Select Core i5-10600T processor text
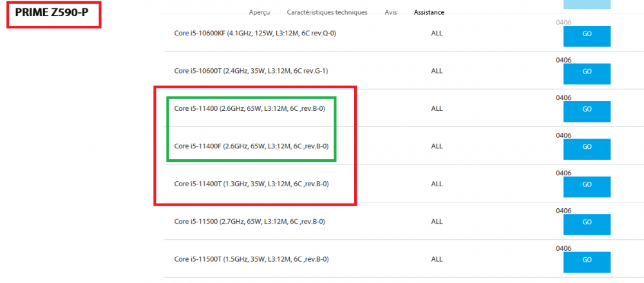This screenshot has width=644, height=283. click(x=251, y=71)
